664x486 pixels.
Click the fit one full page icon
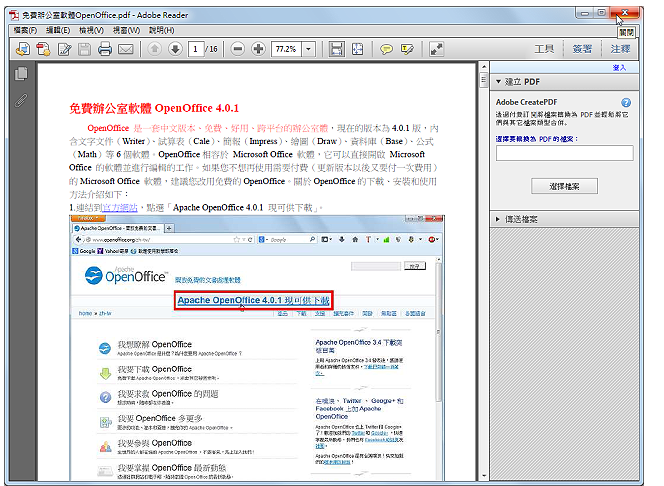[x=358, y=49]
